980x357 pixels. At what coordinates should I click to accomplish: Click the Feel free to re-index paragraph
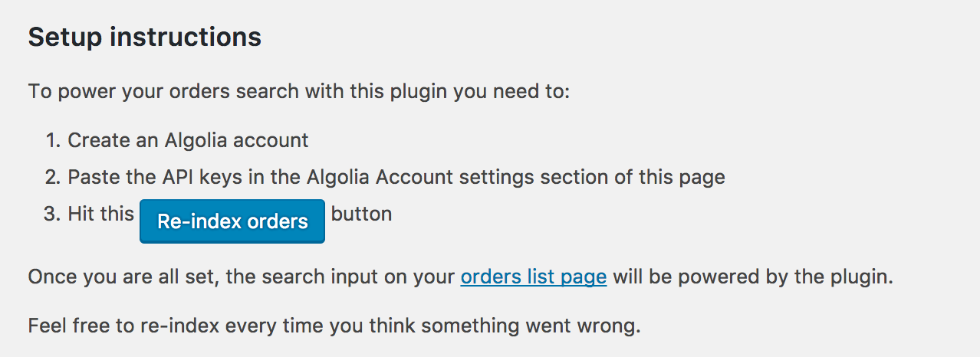tap(334, 326)
